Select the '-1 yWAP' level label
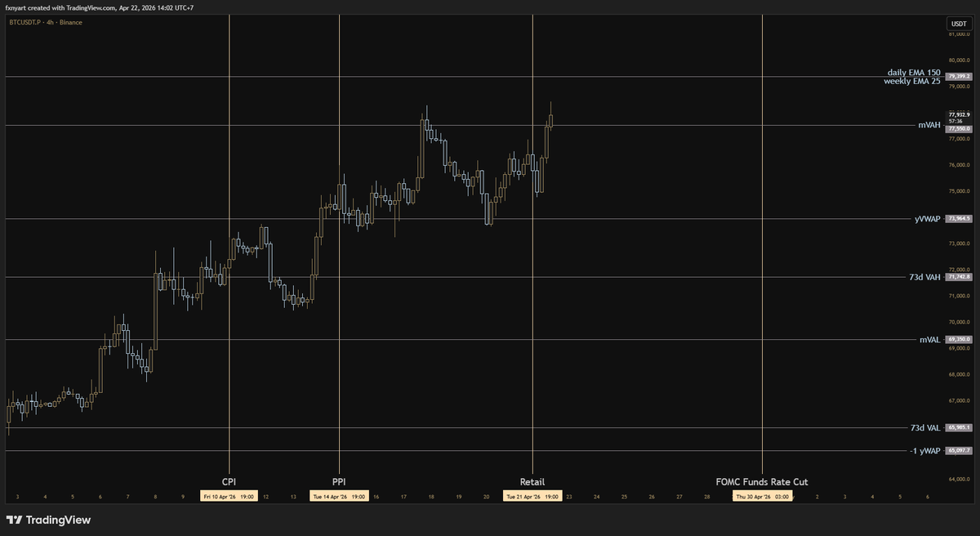 click(925, 451)
